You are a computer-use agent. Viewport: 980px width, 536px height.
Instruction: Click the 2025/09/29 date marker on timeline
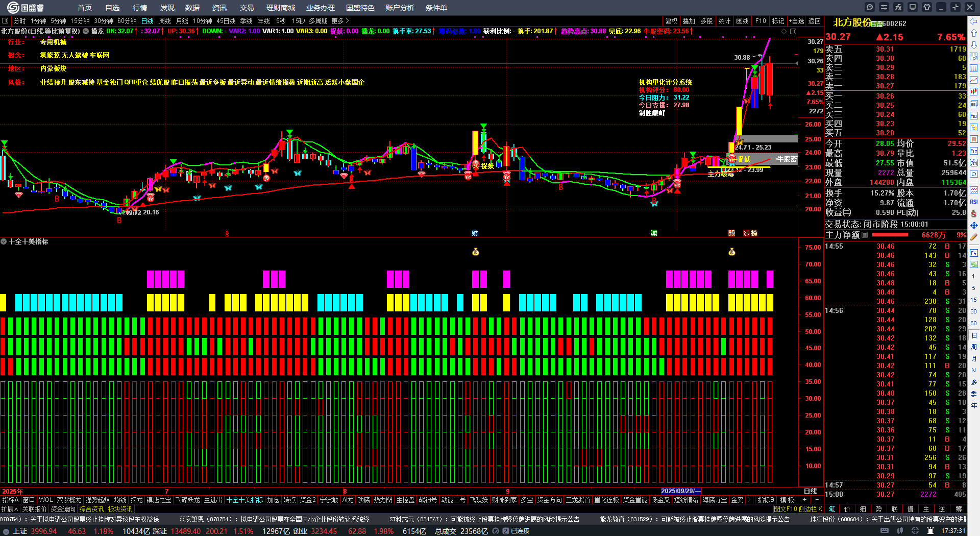point(681,491)
